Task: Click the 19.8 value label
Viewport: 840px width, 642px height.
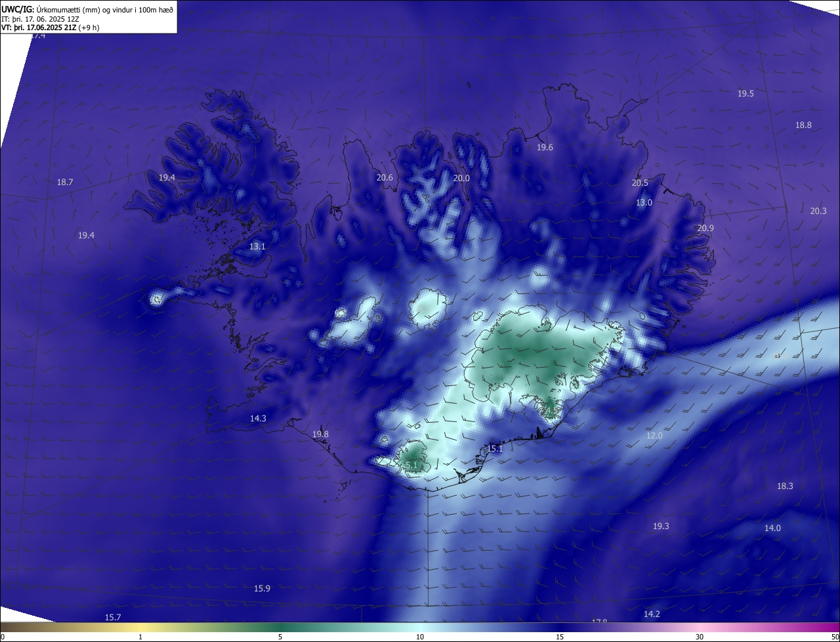Action: pos(320,435)
